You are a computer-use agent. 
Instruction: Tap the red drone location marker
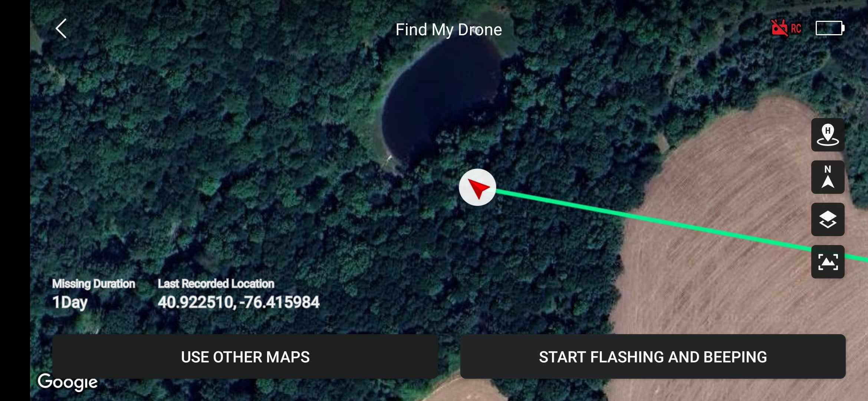[477, 188]
